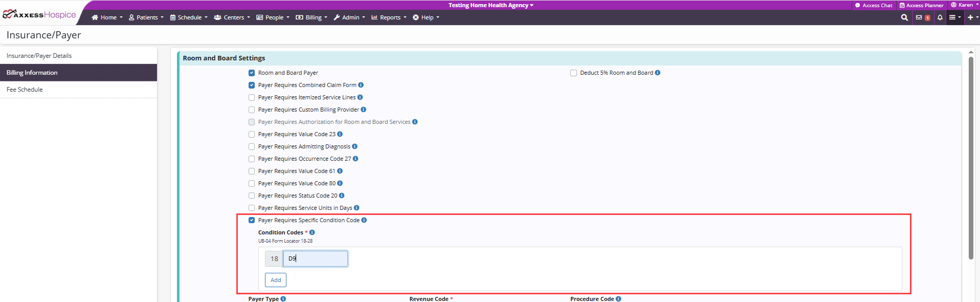
Task: Click the condition code 18 input field
Action: 316,258
